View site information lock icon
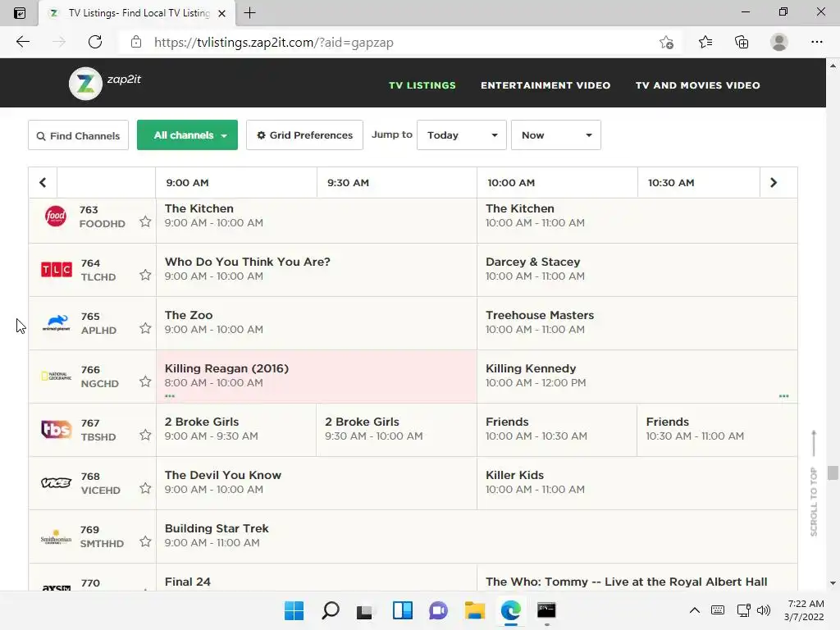The image size is (840, 630). [x=136, y=42]
